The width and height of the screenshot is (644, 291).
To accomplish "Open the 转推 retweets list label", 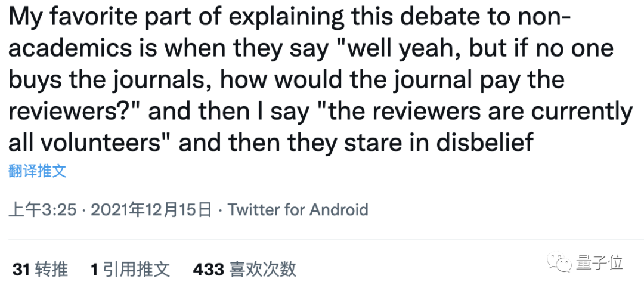I will click(x=51, y=270).
